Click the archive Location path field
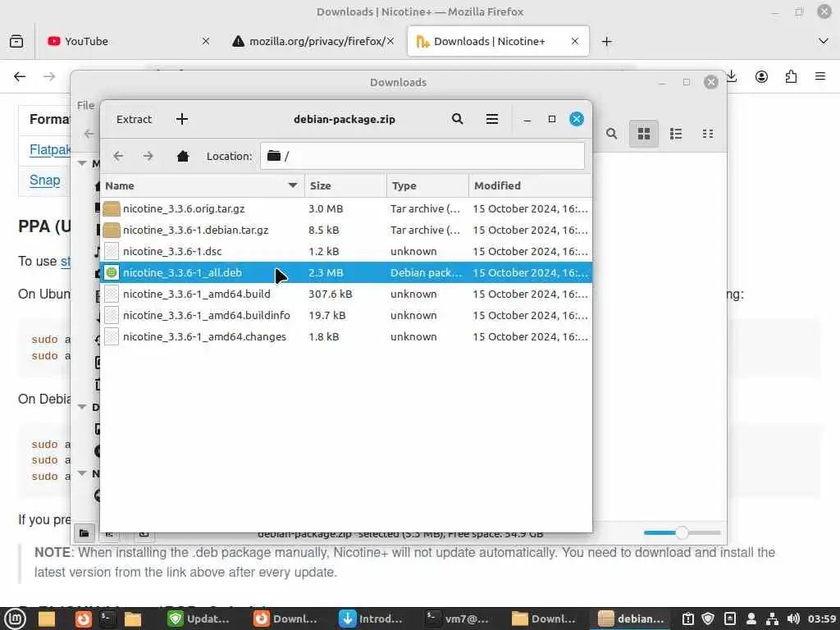The width and height of the screenshot is (840, 630). [x=422, y=156]
